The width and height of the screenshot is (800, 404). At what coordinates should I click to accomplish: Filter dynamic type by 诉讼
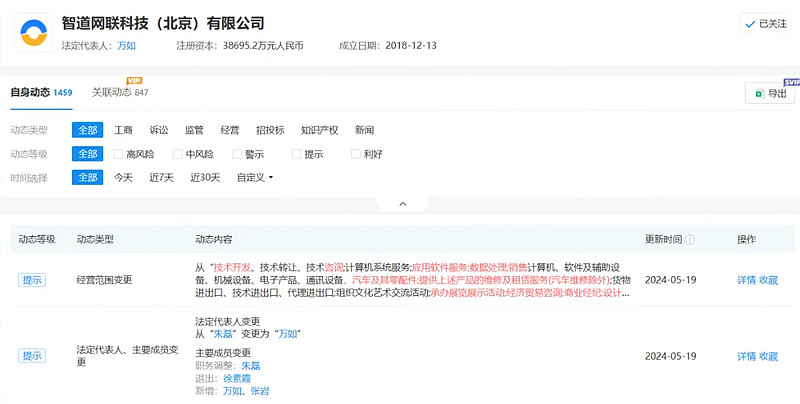point(159,130)
